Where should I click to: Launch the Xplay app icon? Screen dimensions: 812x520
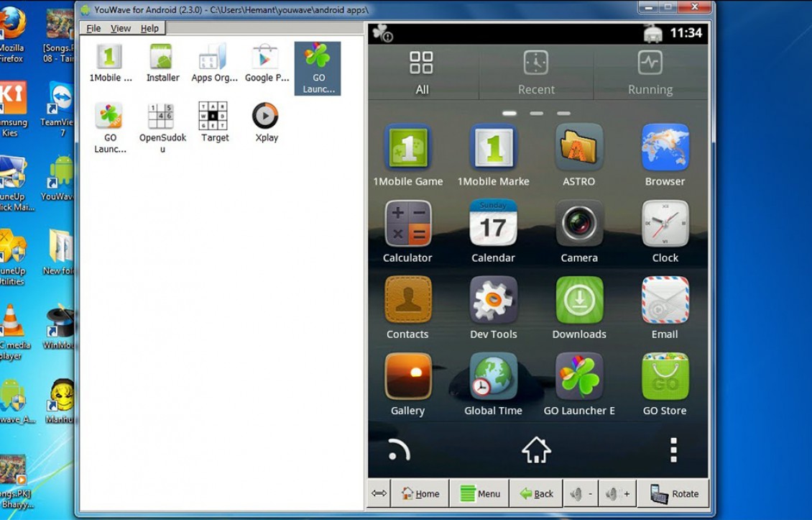point(266,122)
